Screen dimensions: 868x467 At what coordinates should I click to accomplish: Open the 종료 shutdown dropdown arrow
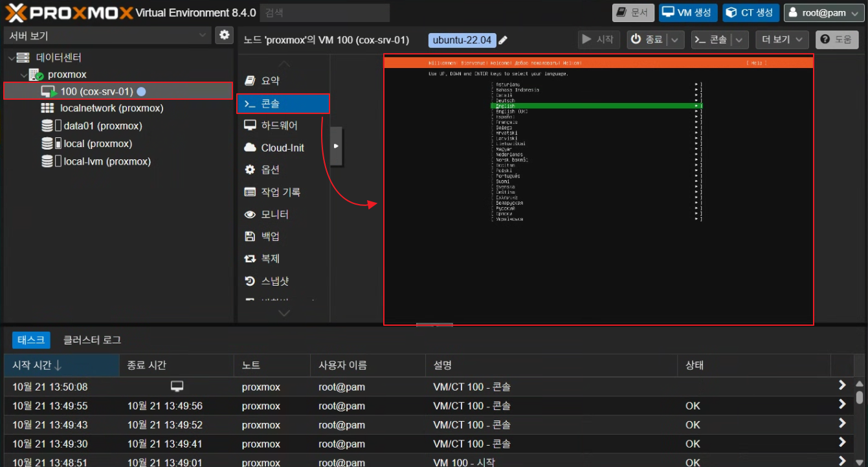(675, 40)
